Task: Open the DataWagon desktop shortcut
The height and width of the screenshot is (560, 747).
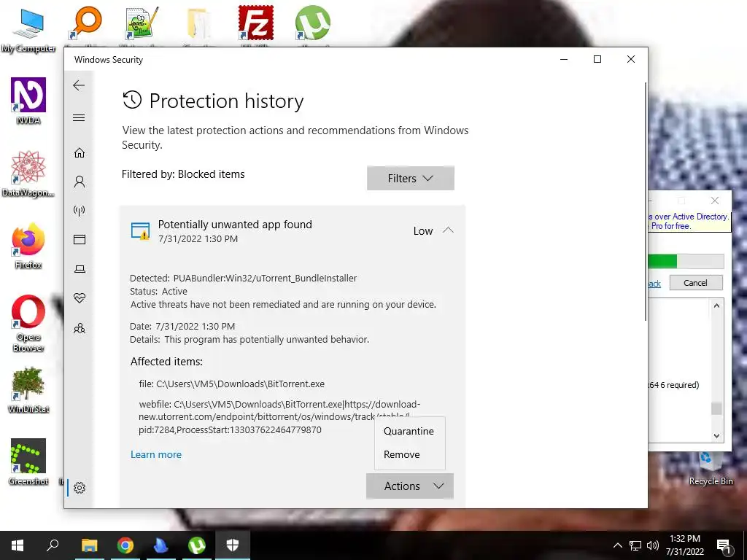Action: coord(28,174)
